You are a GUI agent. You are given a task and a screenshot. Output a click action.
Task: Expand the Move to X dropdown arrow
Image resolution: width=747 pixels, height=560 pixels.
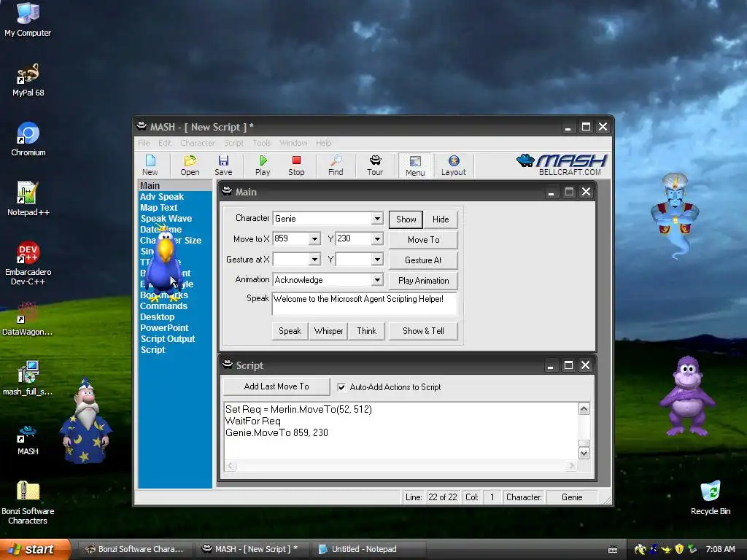tap(314, 238)
